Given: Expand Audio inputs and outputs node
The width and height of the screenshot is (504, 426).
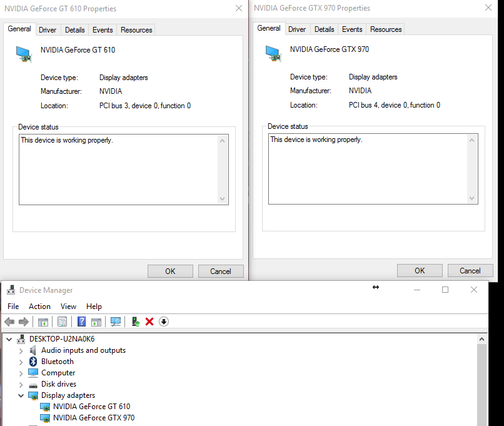Looking at the screenshot, I should pyautogui.click(x=21, y=350).
